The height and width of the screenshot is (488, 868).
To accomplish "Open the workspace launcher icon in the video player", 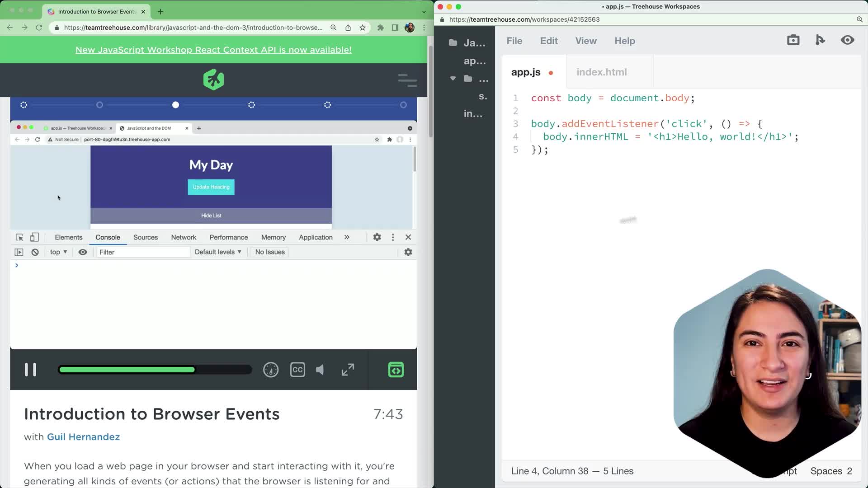I will tap(395, 370).
